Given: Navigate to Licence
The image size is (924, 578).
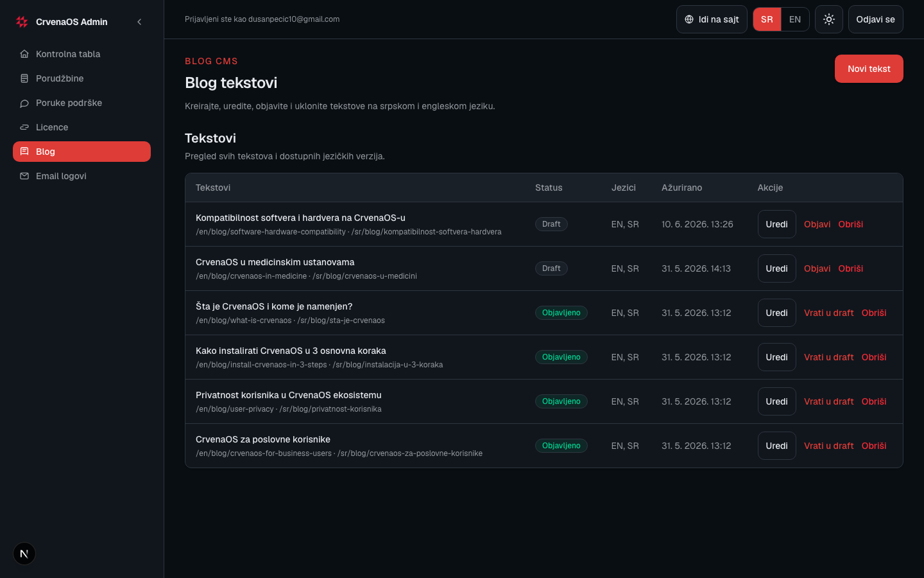Looking at the screenshot, I should [x=81, y=127].
